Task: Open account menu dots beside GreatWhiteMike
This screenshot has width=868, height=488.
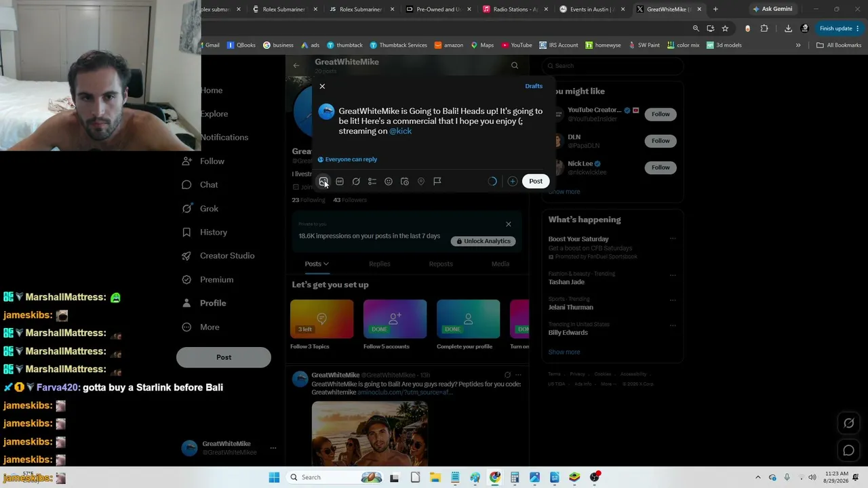Action: (273, 448)
